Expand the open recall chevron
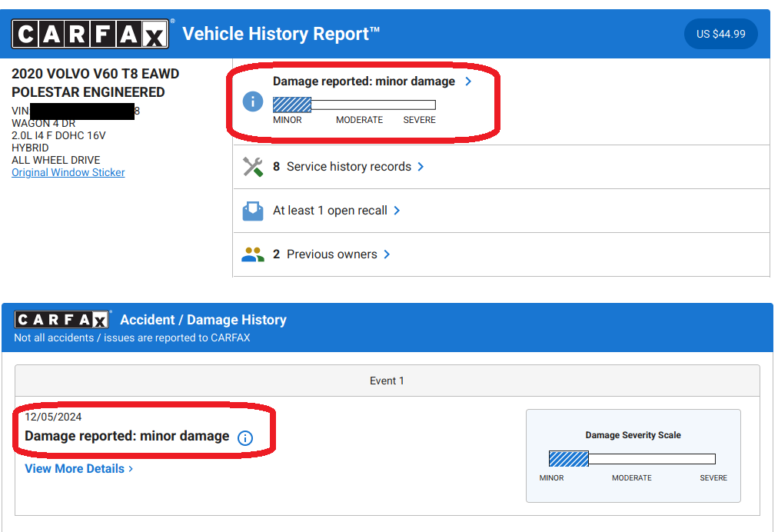The width and height of the screenshot is (778, 532). tap(397, 211)
